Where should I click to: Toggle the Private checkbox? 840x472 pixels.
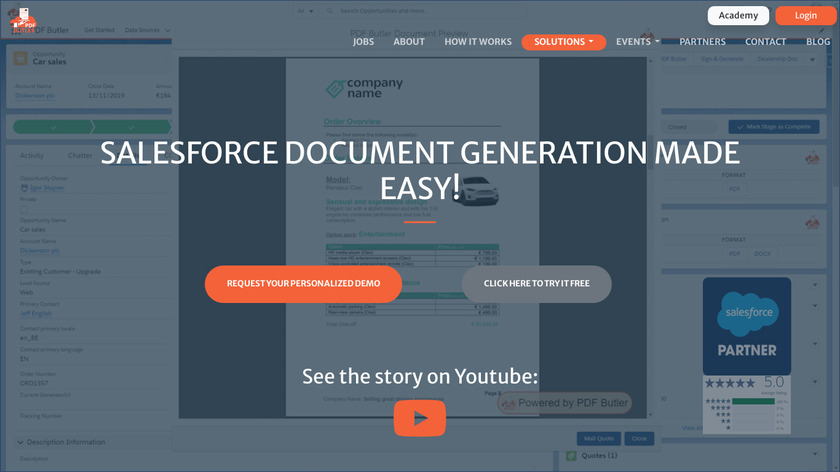pyautogui.click(x=24, y=209)
